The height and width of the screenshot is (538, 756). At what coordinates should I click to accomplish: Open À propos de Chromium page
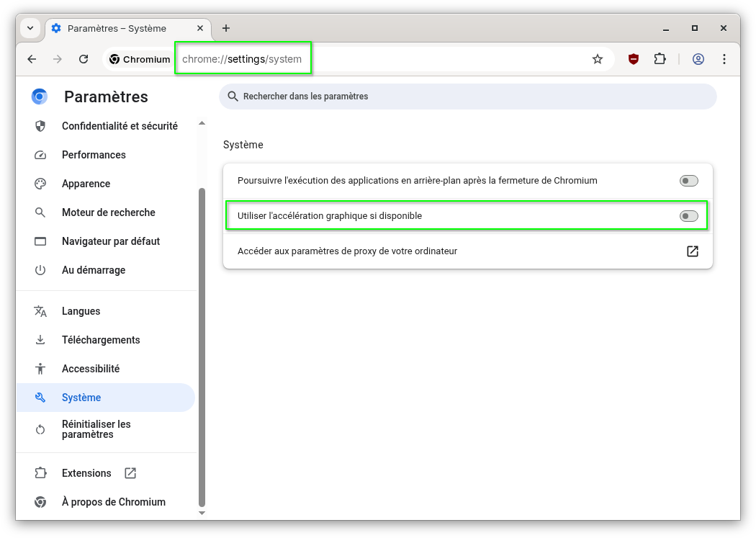tap(114, 502)
